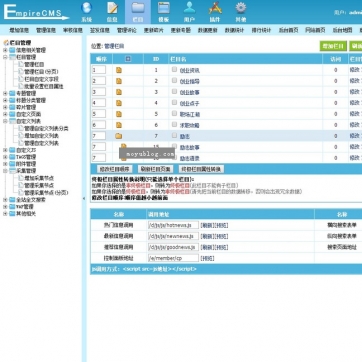The width and height of the screenshot is (362, 362).
Task: Click folder icon beside 全站全文搜索
Action: tap(12, 200)
